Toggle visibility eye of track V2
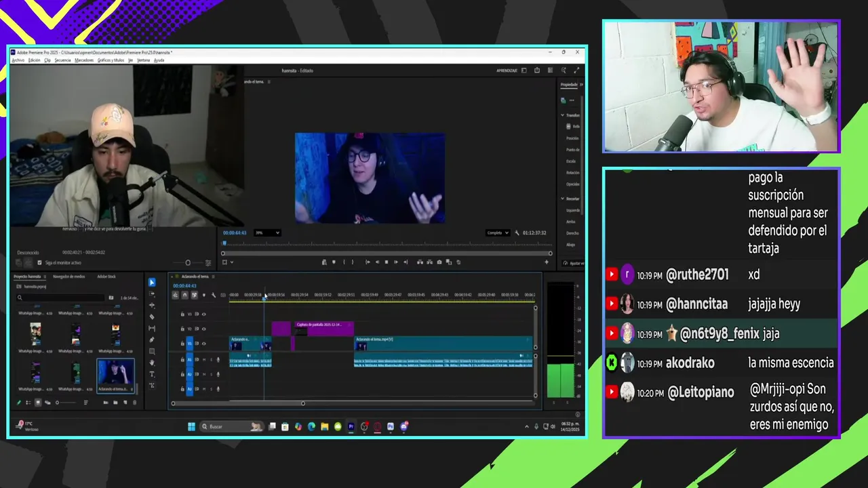The height and width of the screenshot is (488, 868). 204,329
